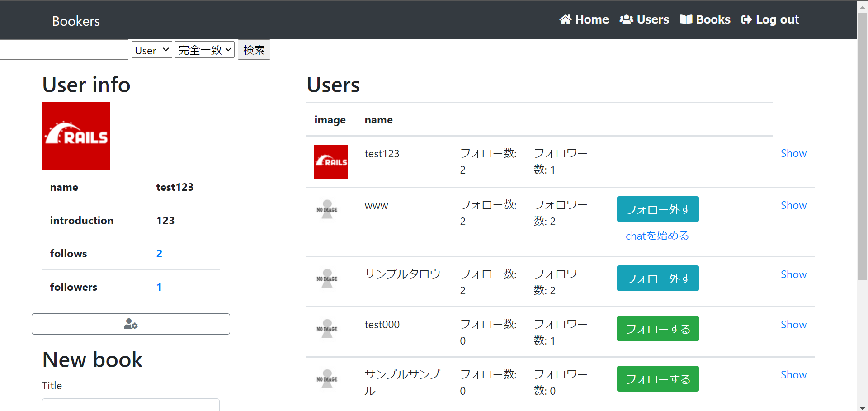Click the gear profile-settings icon button below followers
Image resolution: width=868 pixels, height=411 pixels.
coord(130,324)
